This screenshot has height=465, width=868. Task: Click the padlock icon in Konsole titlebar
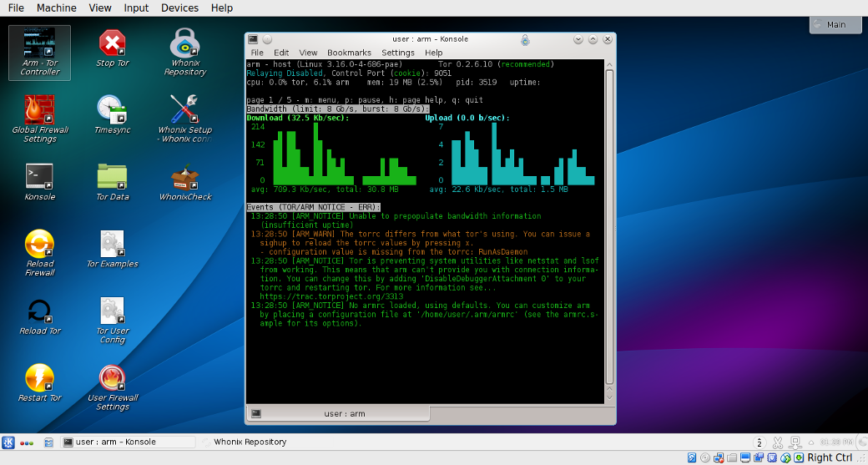tap(525, 40)
